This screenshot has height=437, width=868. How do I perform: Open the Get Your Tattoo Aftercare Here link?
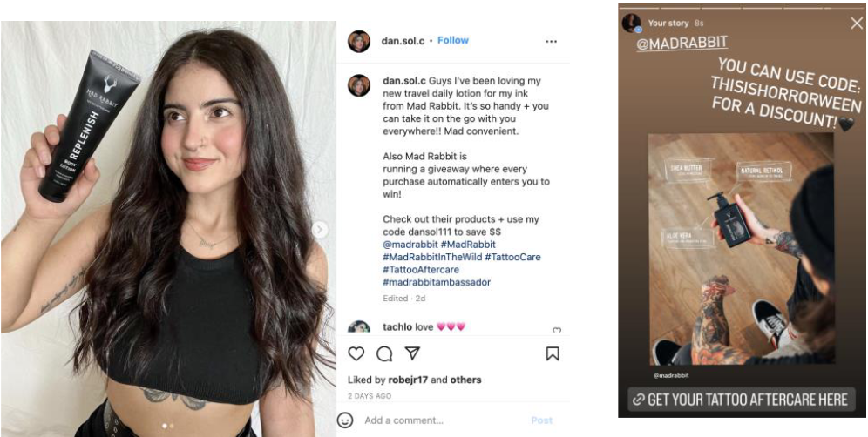741,400
